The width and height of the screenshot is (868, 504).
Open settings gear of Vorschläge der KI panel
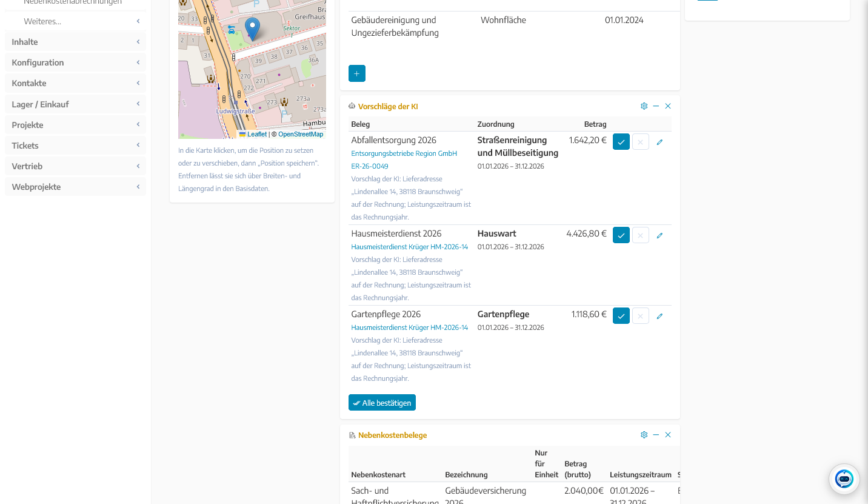pos(644,106)
